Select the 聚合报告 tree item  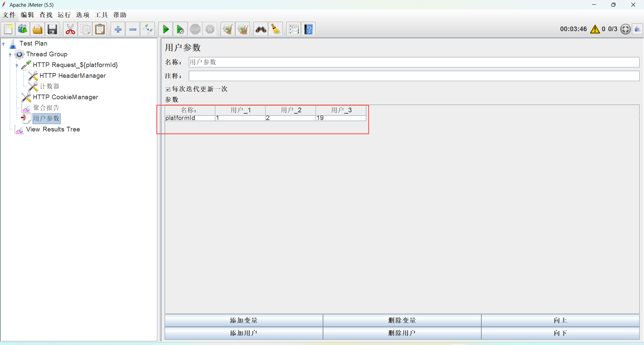pos(46,108)
